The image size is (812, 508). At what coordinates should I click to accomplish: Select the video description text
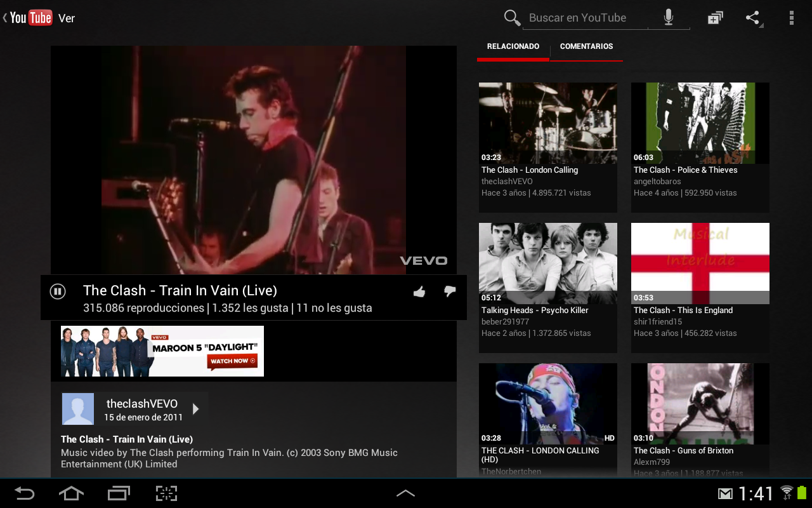click(229, 458)
